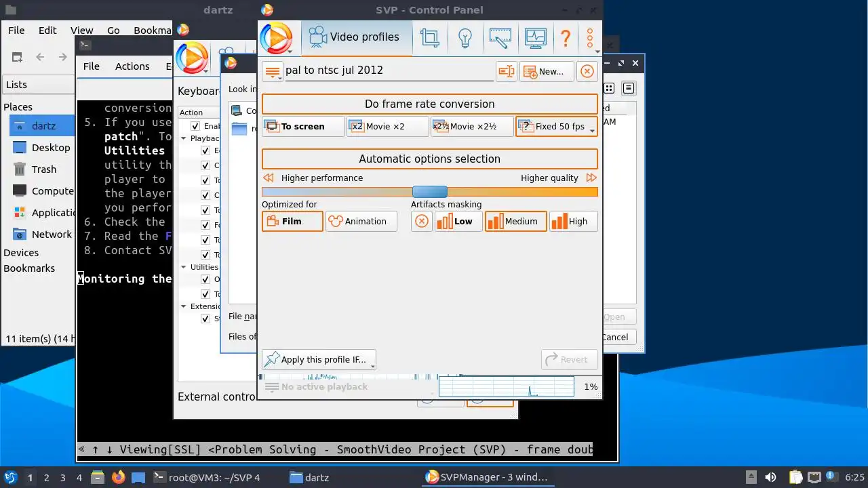
Task: Collapse the Playback group in keyboard actions
Action: click(x=184, y=138)
